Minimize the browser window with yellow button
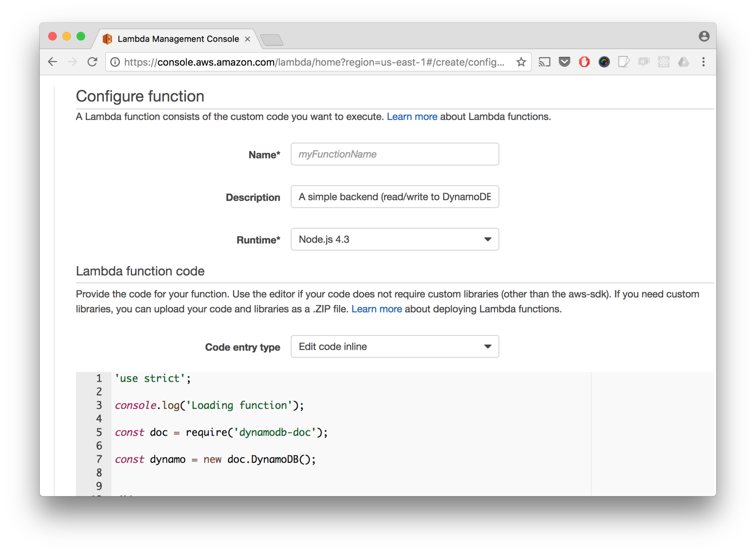 point(67,36)
